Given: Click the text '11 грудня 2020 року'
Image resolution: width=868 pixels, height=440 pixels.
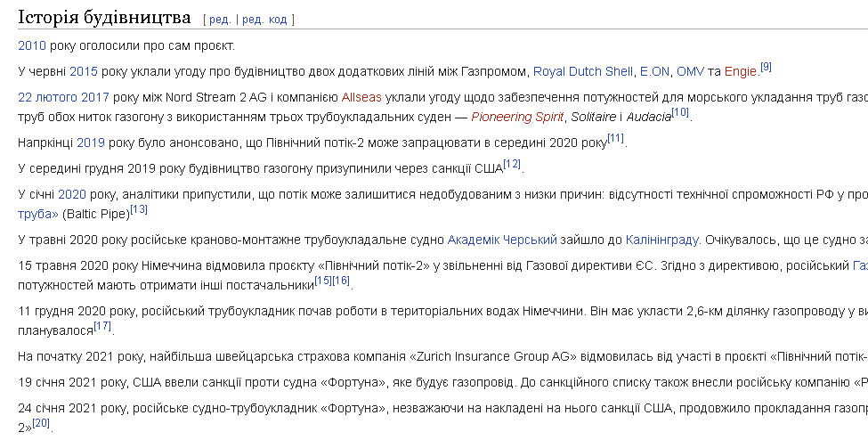Looking at the screenshot, I should [x=77, y=312].
